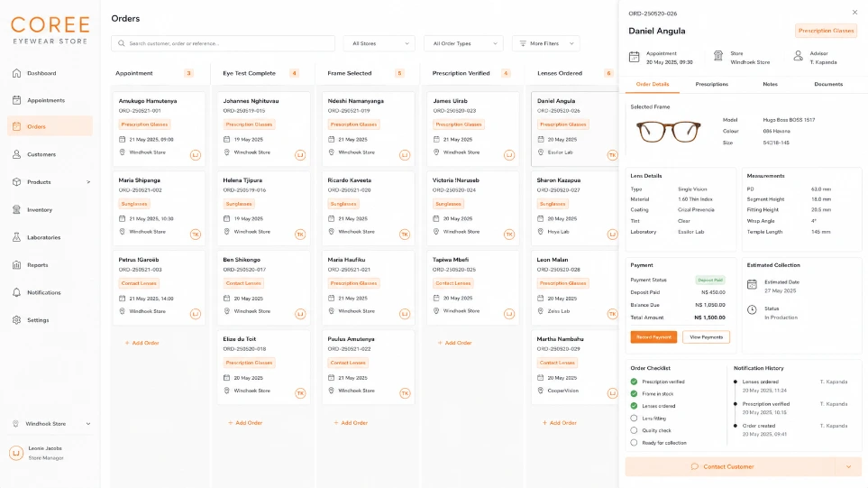Click LJ avatar on Amukugo Hamutenya card

click(x=196, y=155)
